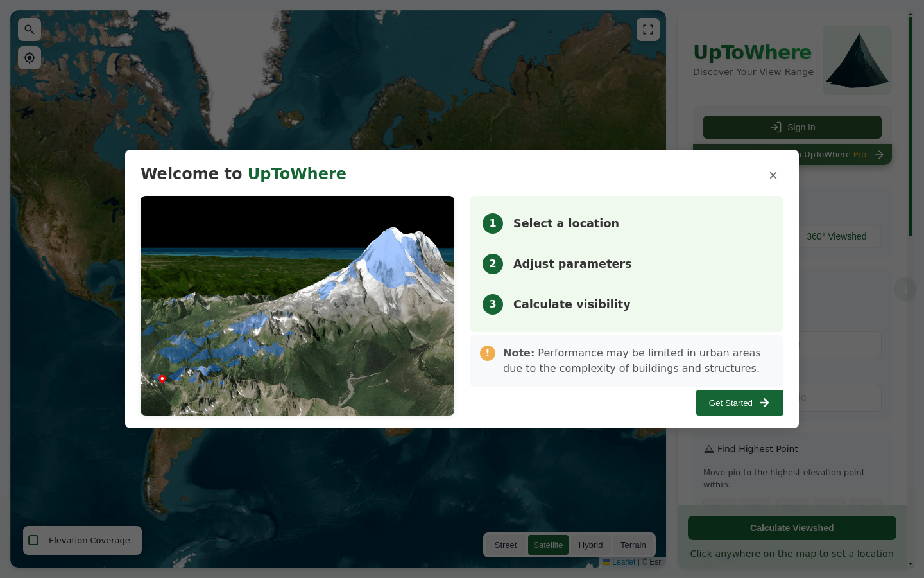
Task: Open the Leaflet attribution link
Action: tap(619, 562)
